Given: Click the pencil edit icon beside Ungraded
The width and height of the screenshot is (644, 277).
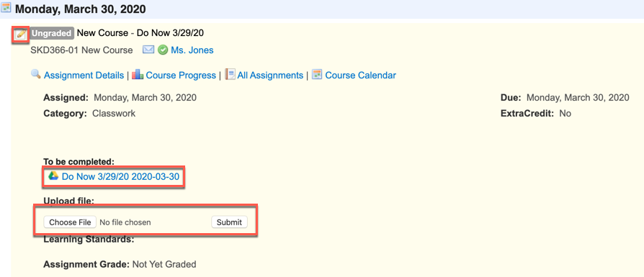Looking at the screenshot, I should point(21,35).
